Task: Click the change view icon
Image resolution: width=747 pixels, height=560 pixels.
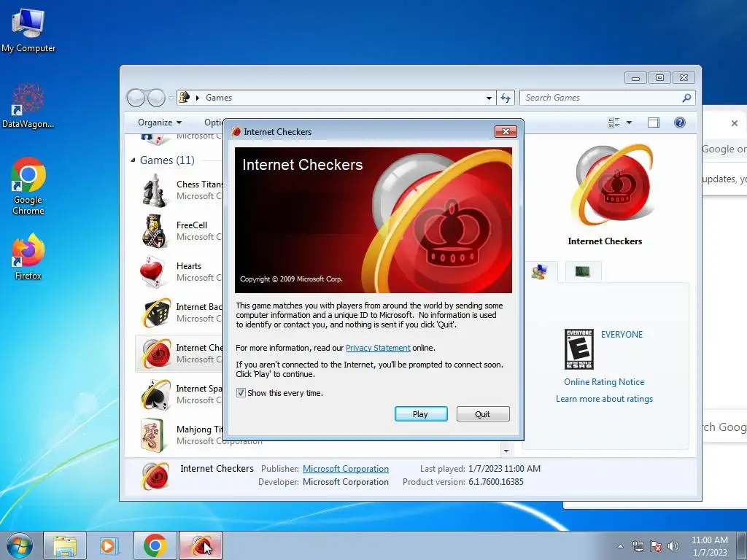Action: tap(614, 122)
